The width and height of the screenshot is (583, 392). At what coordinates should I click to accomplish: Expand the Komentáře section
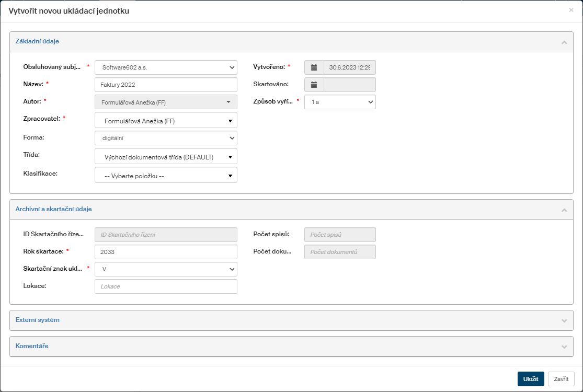[x=564, y=347]
